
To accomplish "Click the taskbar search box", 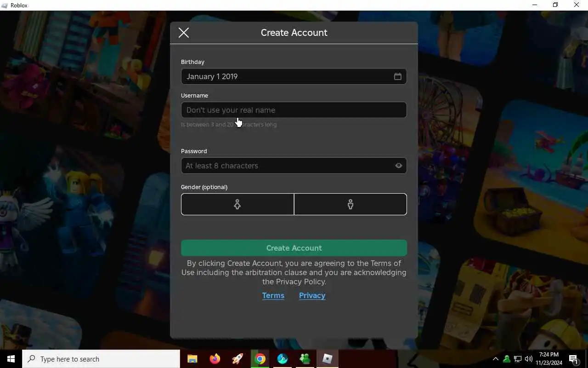I will (101, 359).
